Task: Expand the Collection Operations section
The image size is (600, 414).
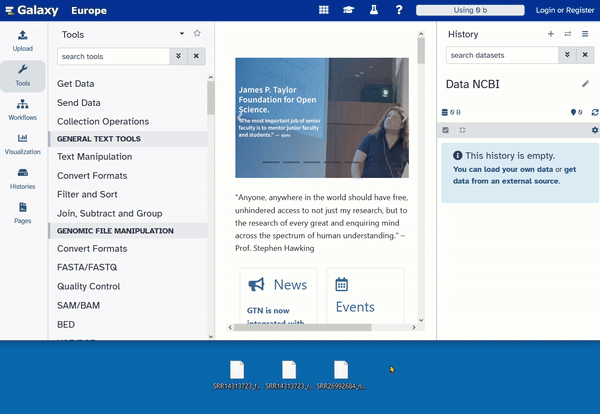Action: click(103, 122)
